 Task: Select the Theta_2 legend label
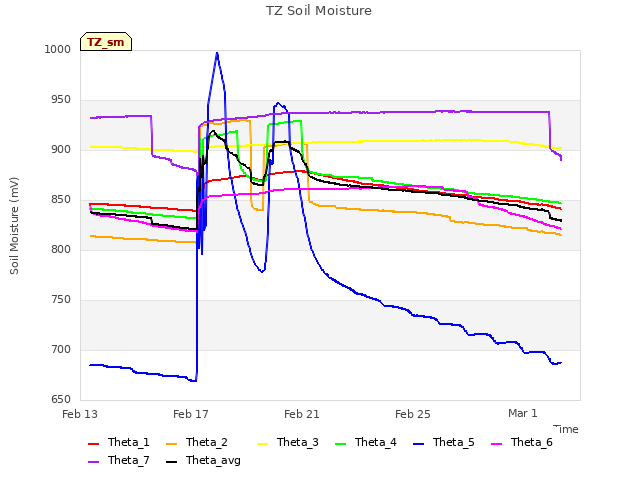coord(207,442)
